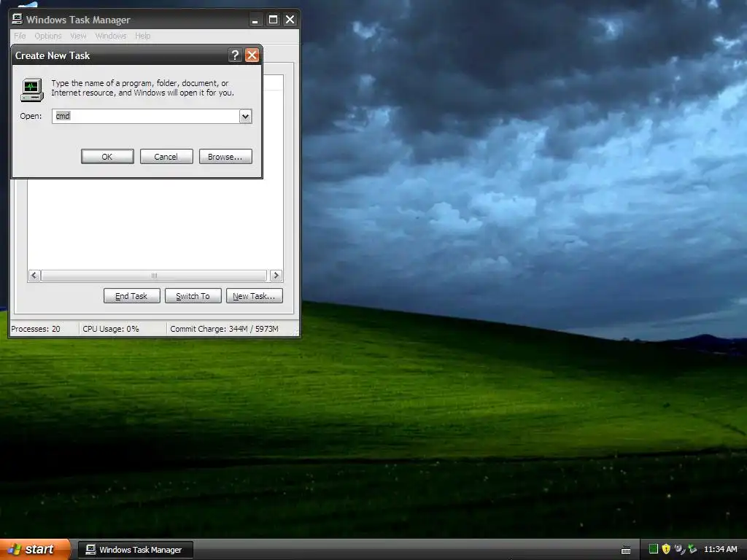The image size is (747, 560).
Task: Close the Create New Task dialog
Action: (252, 55)
